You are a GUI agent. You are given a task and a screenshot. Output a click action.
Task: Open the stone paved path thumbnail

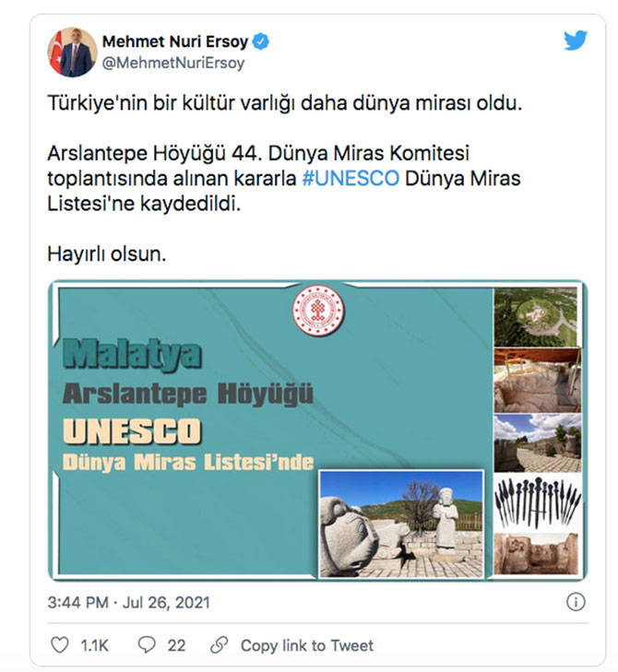538,442
